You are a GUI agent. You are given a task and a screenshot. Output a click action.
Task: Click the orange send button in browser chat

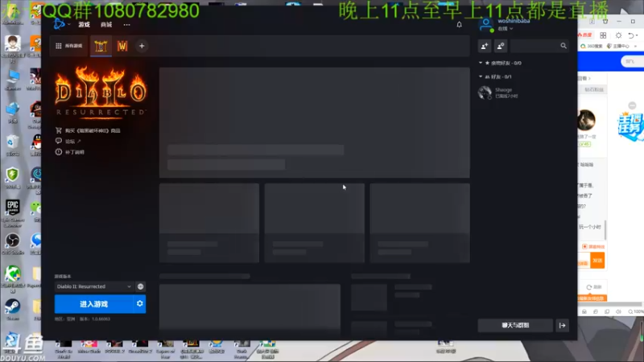[x=597, y=261]
